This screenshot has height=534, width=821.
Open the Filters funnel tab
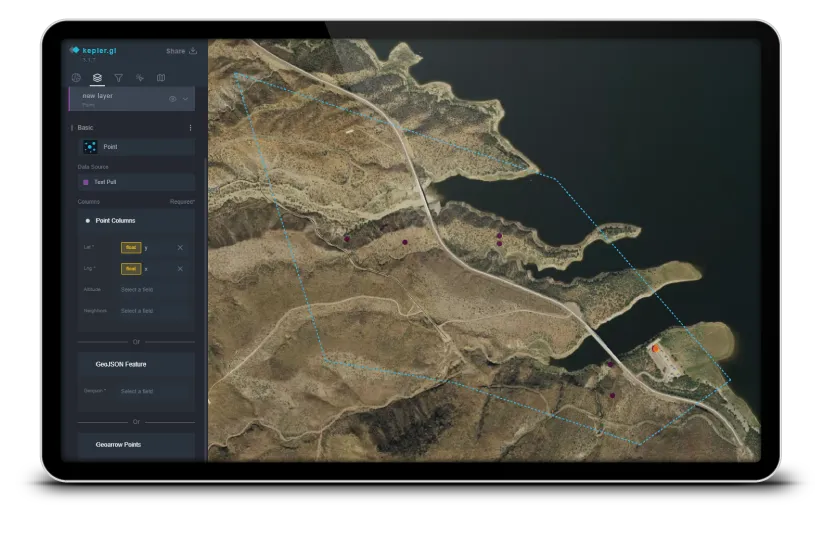point(118,77)
